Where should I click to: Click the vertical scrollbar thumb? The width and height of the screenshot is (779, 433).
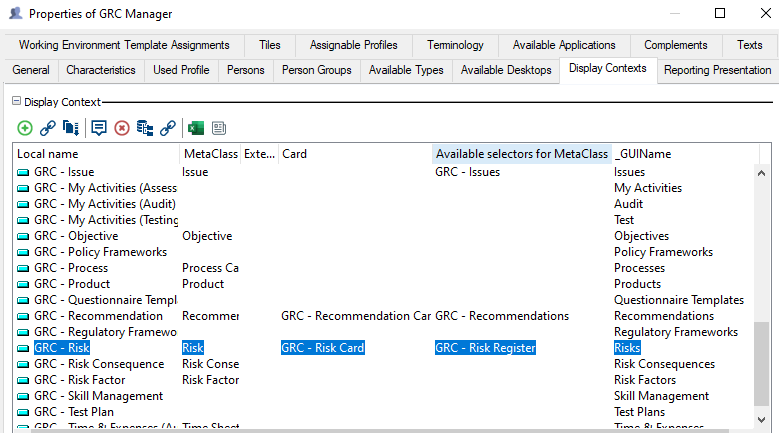761,363
